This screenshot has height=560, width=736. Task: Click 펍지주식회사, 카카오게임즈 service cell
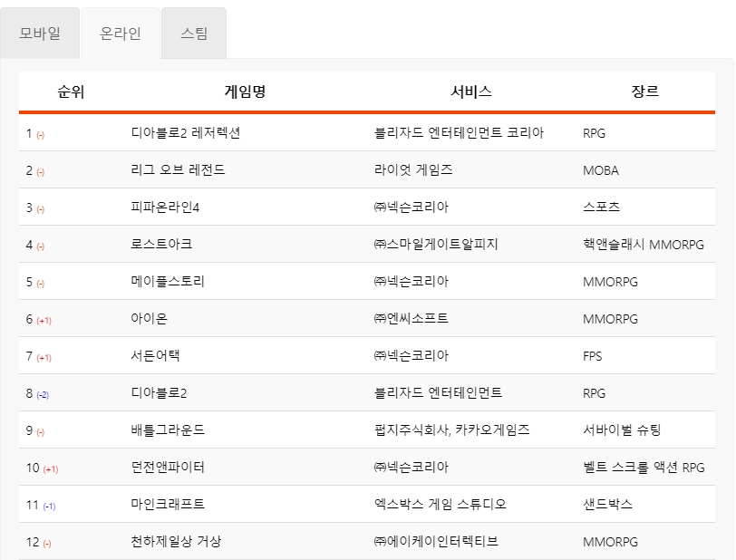pyautogui.click(x=451, y=430)
